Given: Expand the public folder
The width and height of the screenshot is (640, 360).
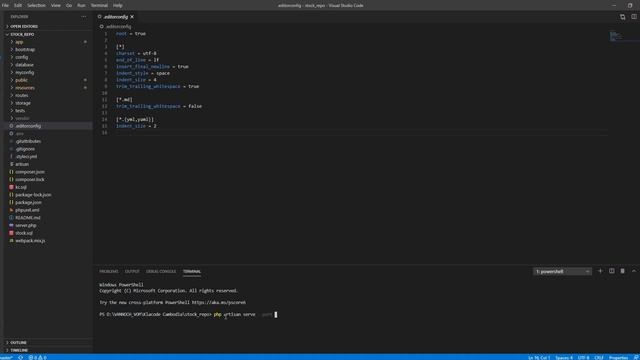Looking at the screenshot, I should 21,80.
